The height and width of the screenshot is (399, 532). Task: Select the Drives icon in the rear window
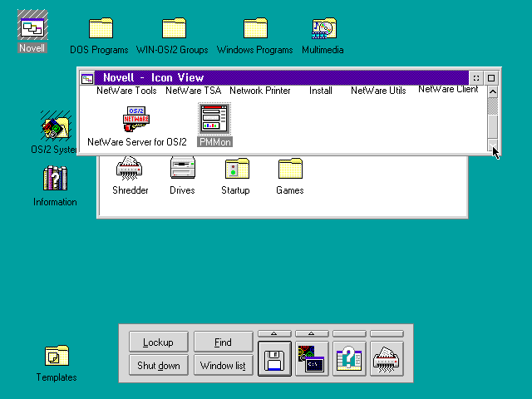point(183,167)
